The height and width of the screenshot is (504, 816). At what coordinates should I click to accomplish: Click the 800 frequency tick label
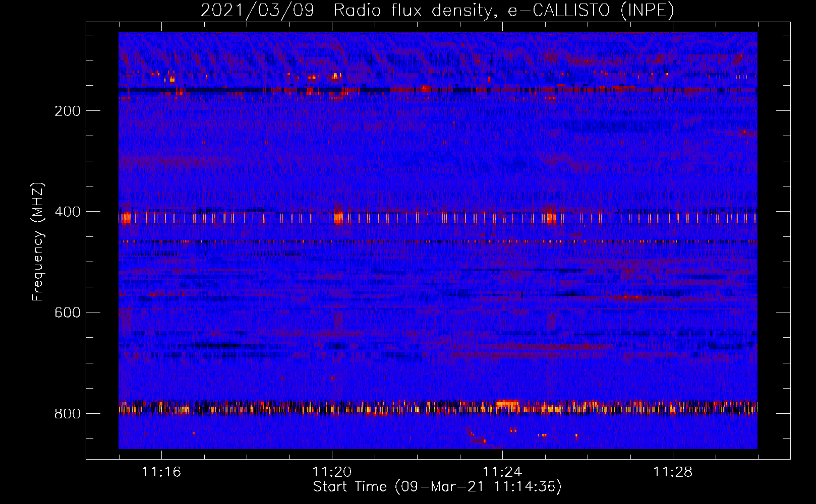68,414
